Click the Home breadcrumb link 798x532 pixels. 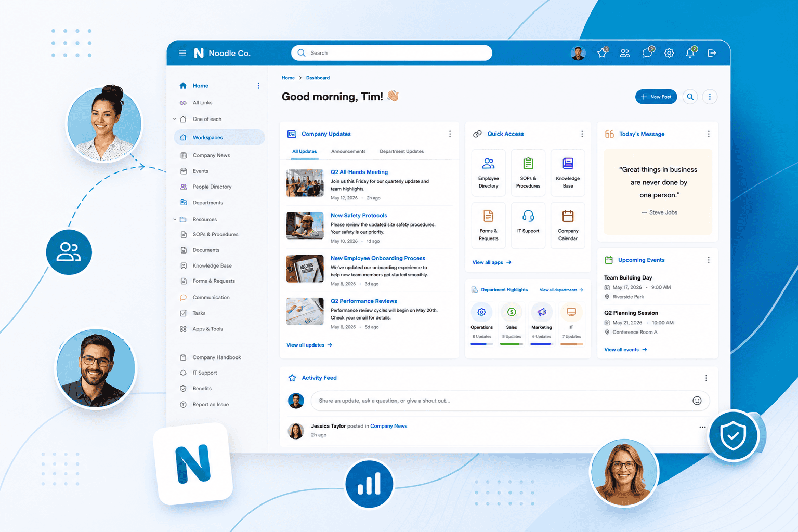tap(288, 78)
